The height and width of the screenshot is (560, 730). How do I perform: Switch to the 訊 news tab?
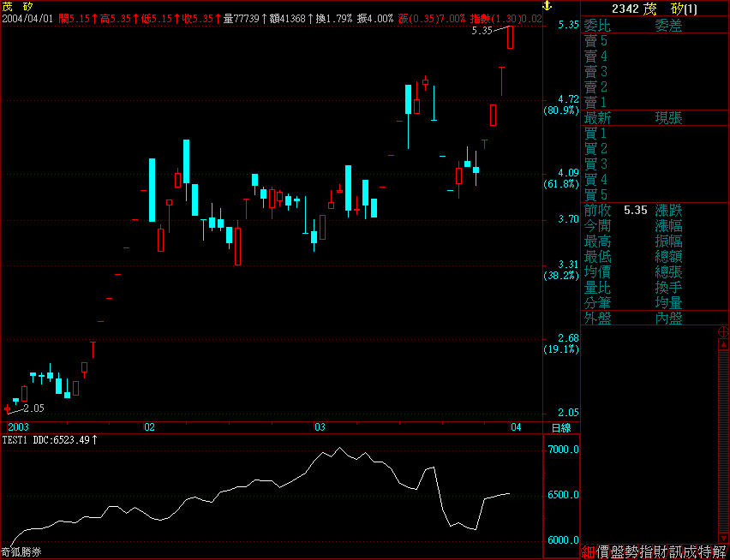click(675, 551)
